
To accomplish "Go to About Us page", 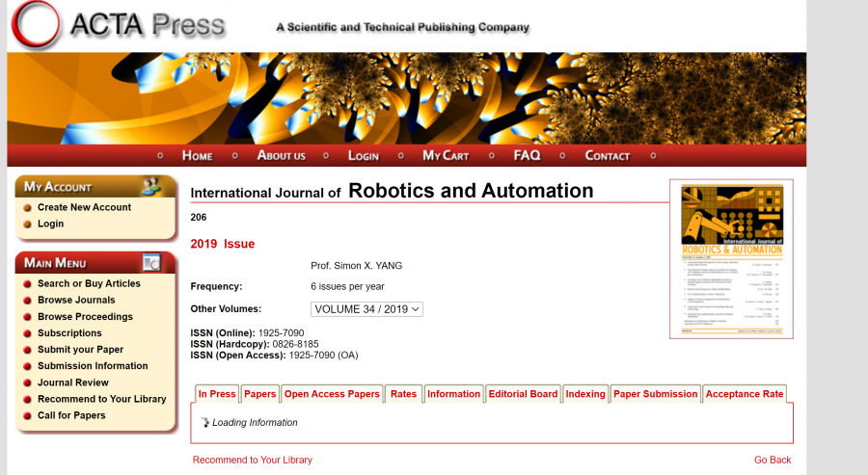I will coord(281,155).
